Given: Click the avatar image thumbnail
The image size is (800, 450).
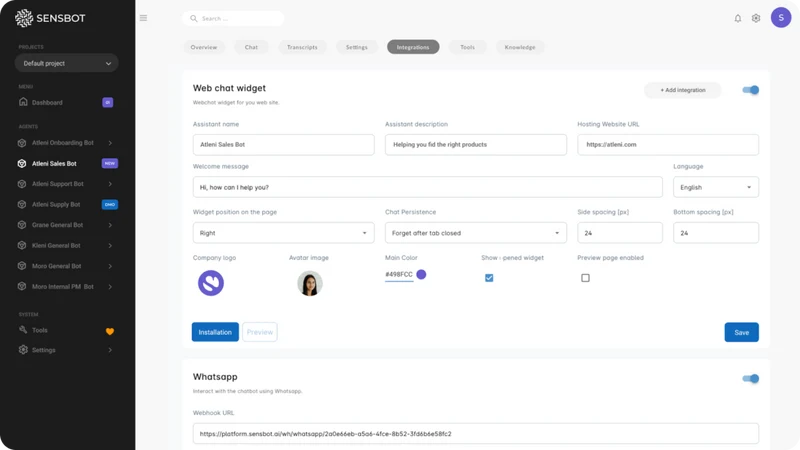Looking at the screenshot, I should 310,283.
